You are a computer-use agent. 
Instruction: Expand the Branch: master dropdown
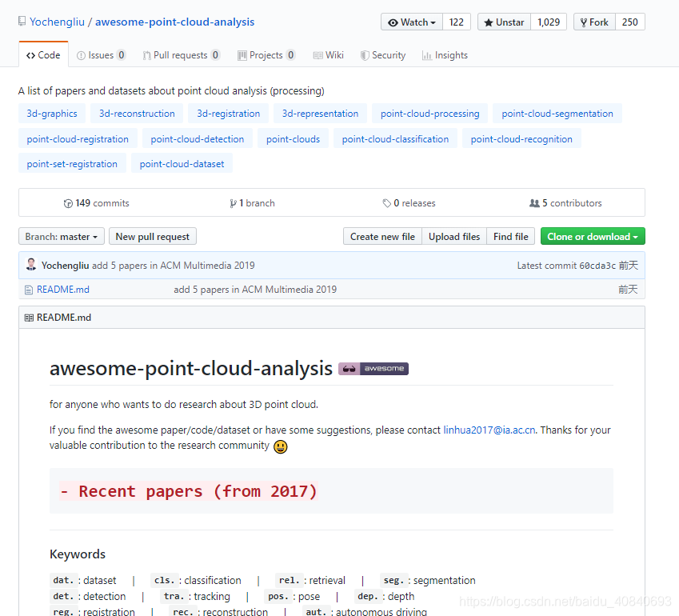(x=62, y=237)
